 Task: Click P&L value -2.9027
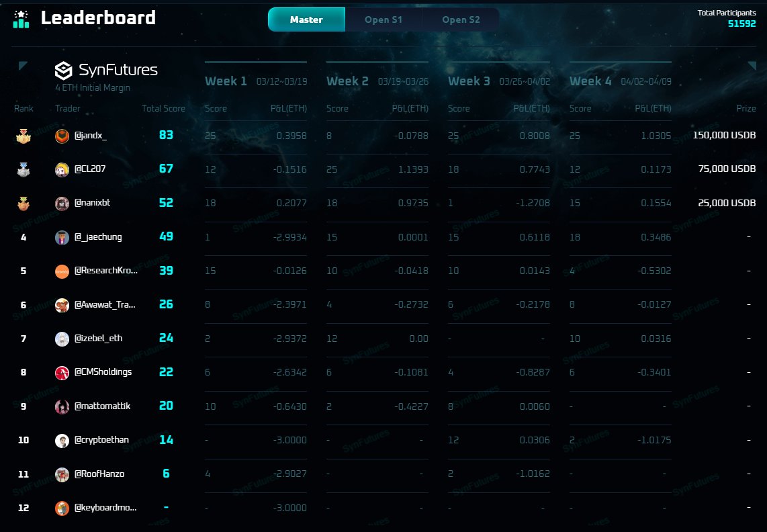tap(290, 474)
